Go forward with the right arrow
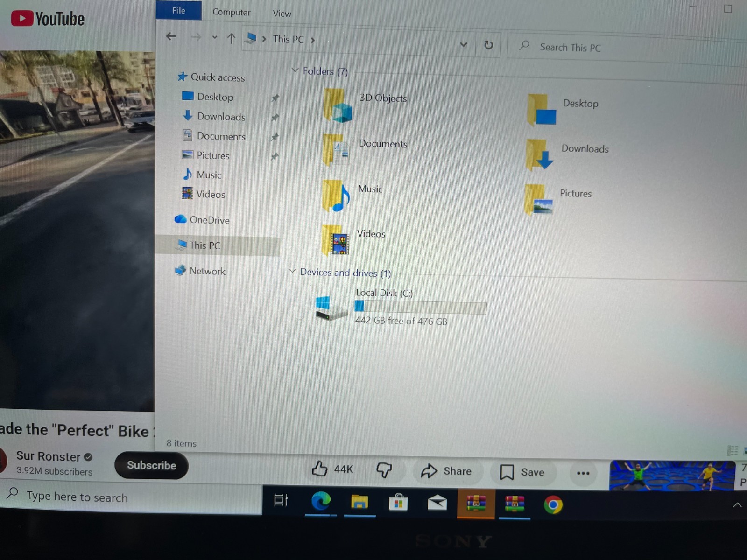Viewport: 747px width, 560px height. [x=196, y=37]
